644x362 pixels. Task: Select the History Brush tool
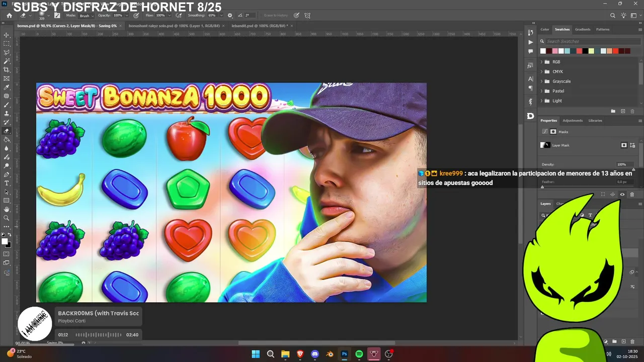7,122
